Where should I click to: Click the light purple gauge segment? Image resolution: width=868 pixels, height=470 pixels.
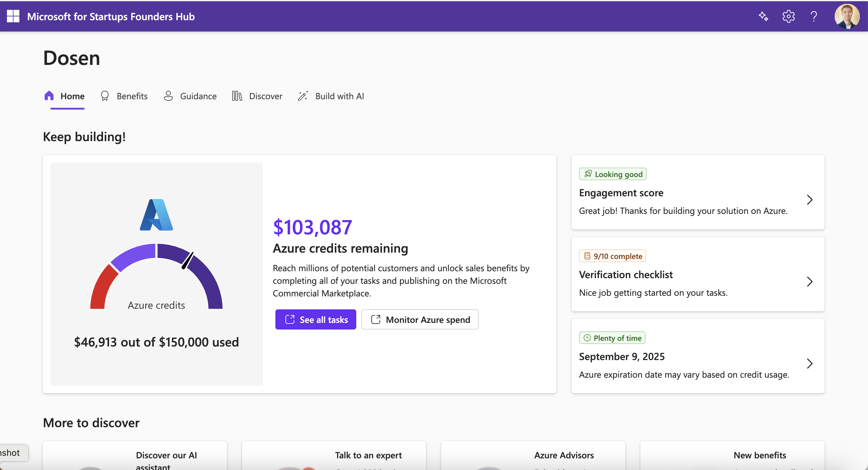[134, 256]
